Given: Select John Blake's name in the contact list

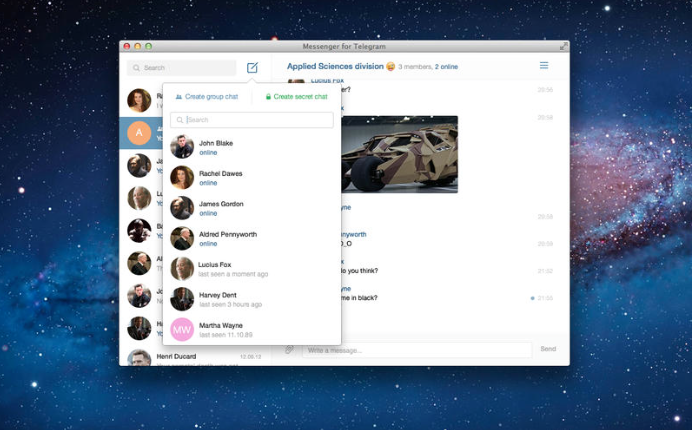Looking at the screenshot, I should point(216,143).
